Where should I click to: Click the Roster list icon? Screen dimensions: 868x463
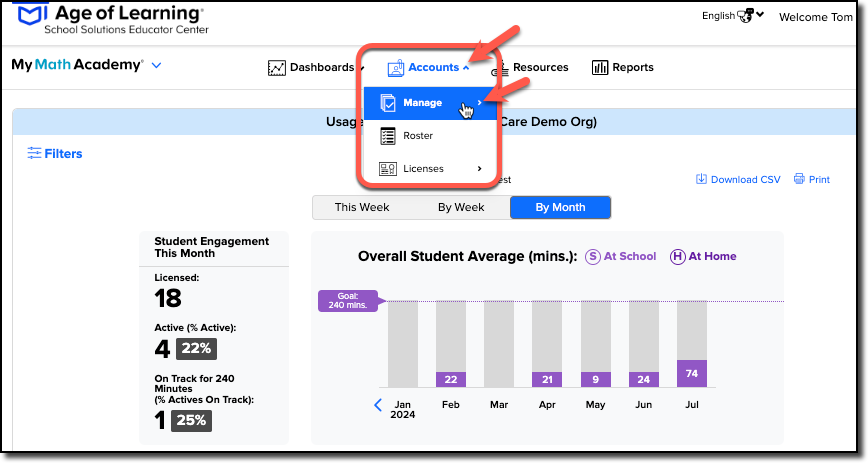(x=388, y=136)
